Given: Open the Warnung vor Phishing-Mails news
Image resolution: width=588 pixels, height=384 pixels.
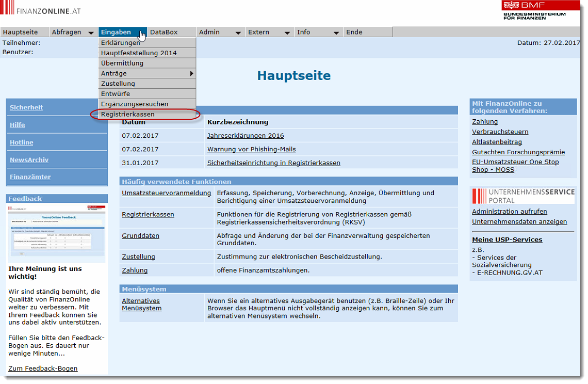Looking at the screenshot, I should pyautogui.click(x=251, y=149).
